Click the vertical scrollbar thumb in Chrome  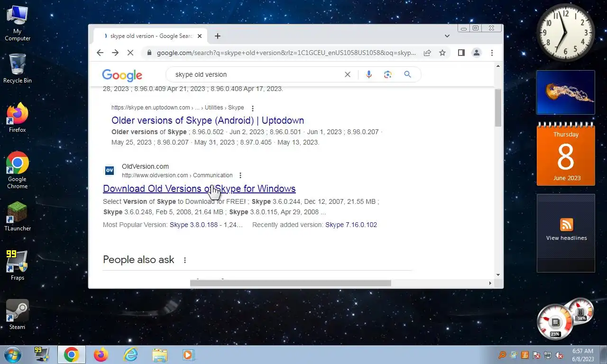tap(498, 107)
